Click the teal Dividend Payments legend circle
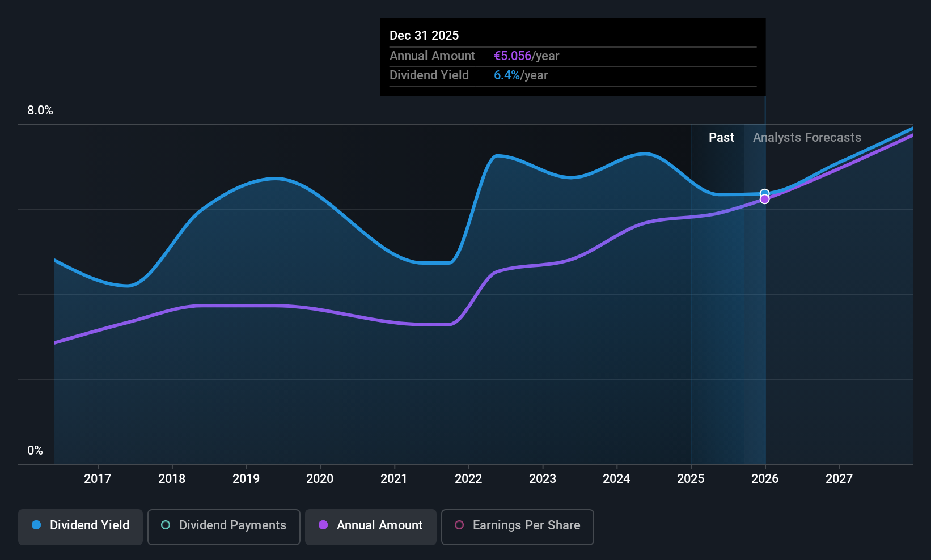 (166, 525)
